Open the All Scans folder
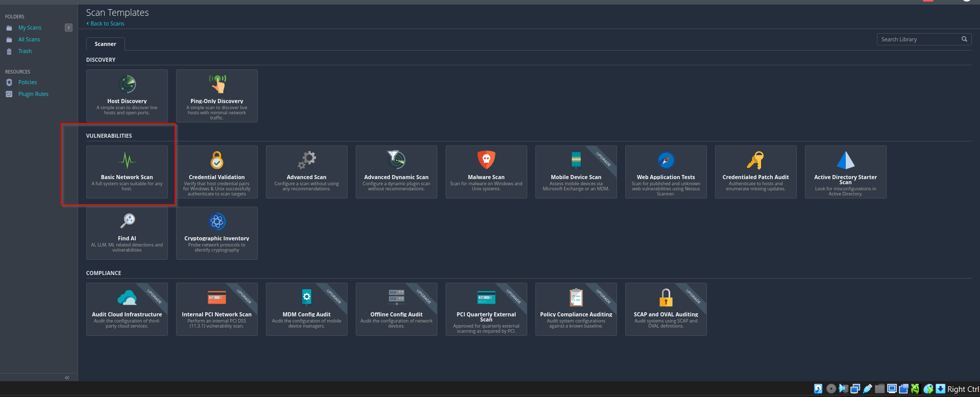Screen dimensions: 980x397 (x=29, y=39)
